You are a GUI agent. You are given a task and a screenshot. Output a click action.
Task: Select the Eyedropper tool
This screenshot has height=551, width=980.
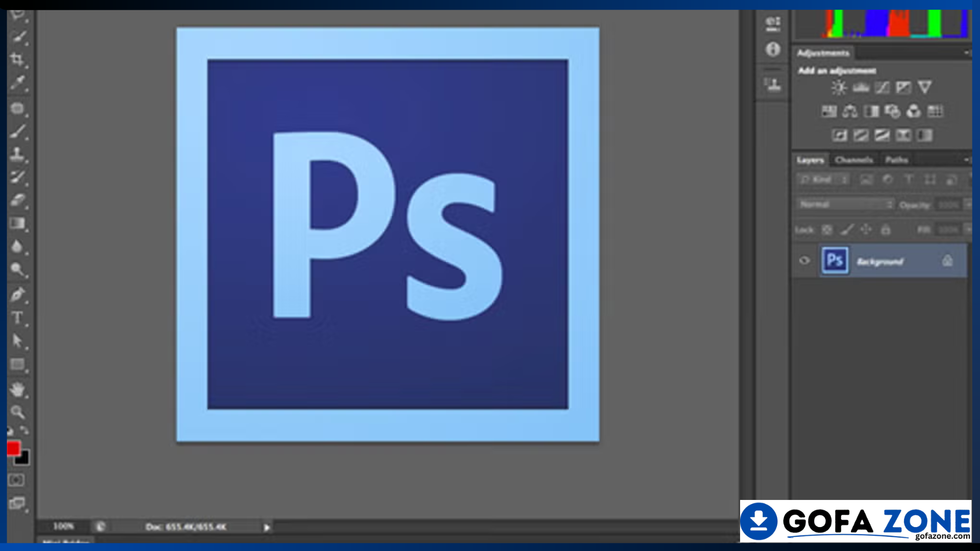(x=18, y=83)
